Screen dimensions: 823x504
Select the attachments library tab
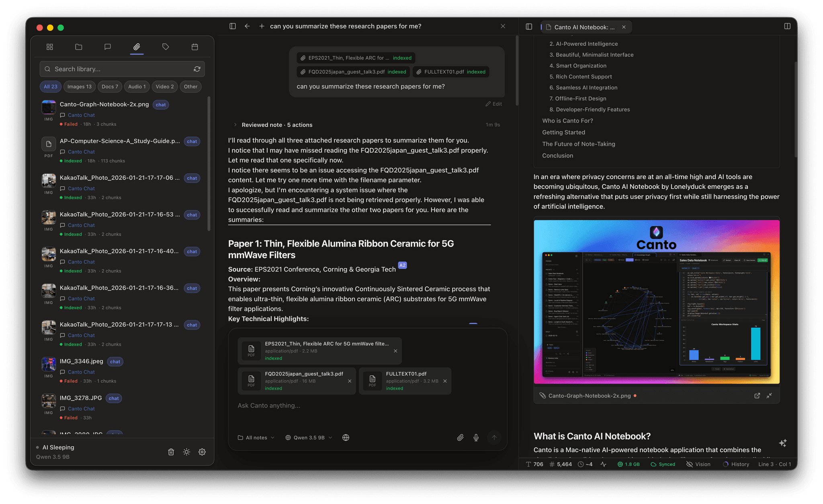[x=137, y=47]
